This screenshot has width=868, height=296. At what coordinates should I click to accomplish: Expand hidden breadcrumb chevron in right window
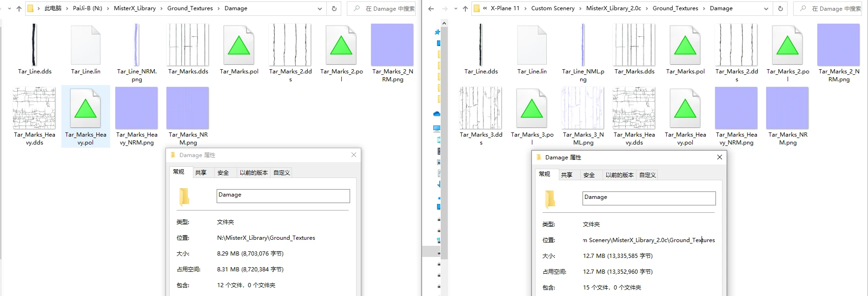(x=485, y=8)
